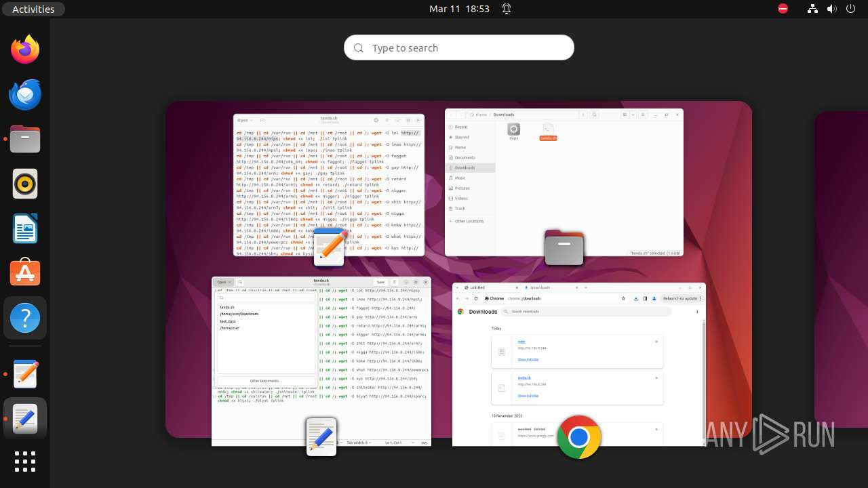Switch to the adjacent workspace on the right
This screenshot has height=488, width=868.
click(x=841, y=270)
